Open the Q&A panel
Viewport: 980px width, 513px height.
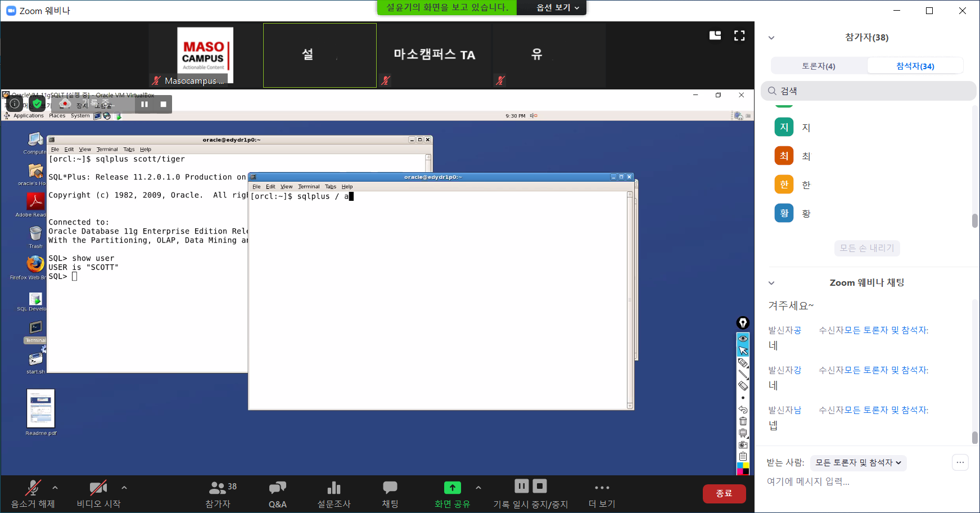tap(277, 494)
